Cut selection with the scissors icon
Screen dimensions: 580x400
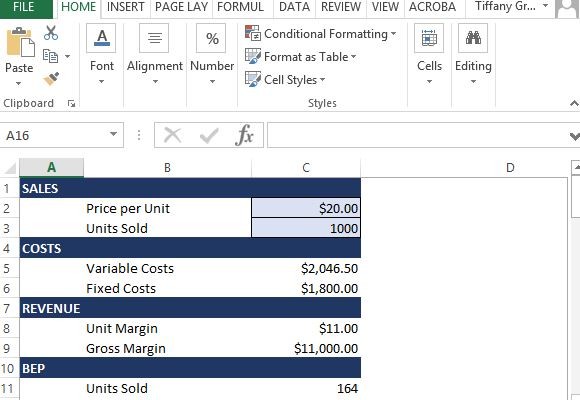(51, 33)
